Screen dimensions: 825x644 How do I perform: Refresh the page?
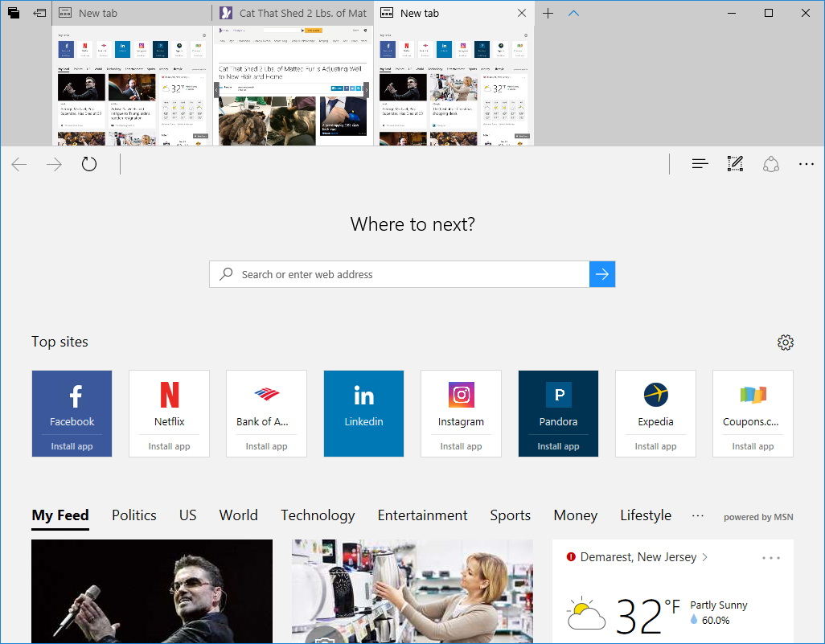click(89, 164)
